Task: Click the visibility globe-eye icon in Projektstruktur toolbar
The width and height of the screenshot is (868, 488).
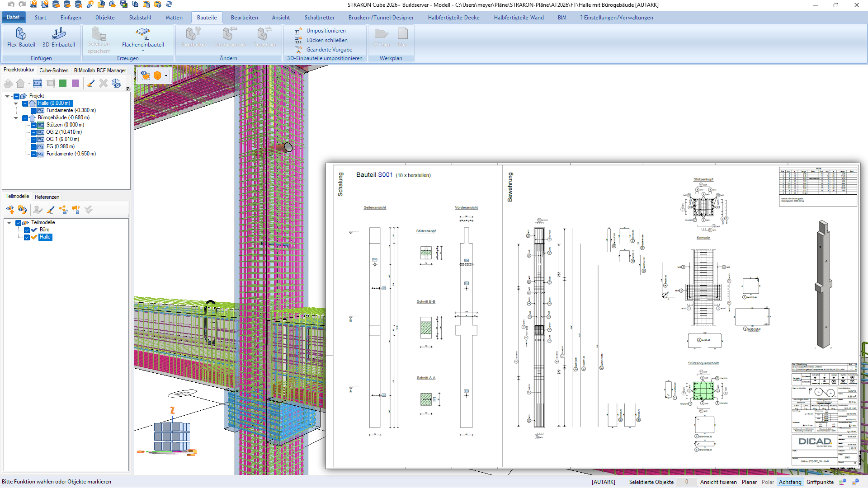Action: (116, 83)
